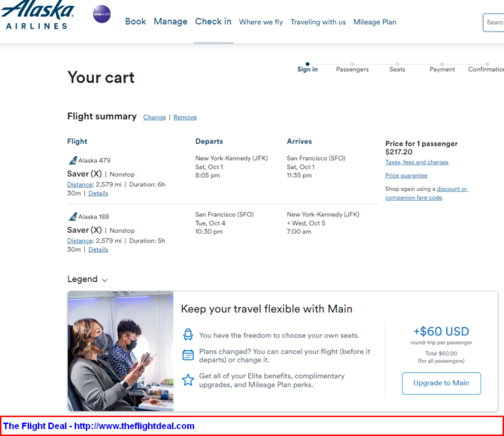The image size is (504, 436).
Task: Click the +$60 USD upgrade price
Action: 442,332
